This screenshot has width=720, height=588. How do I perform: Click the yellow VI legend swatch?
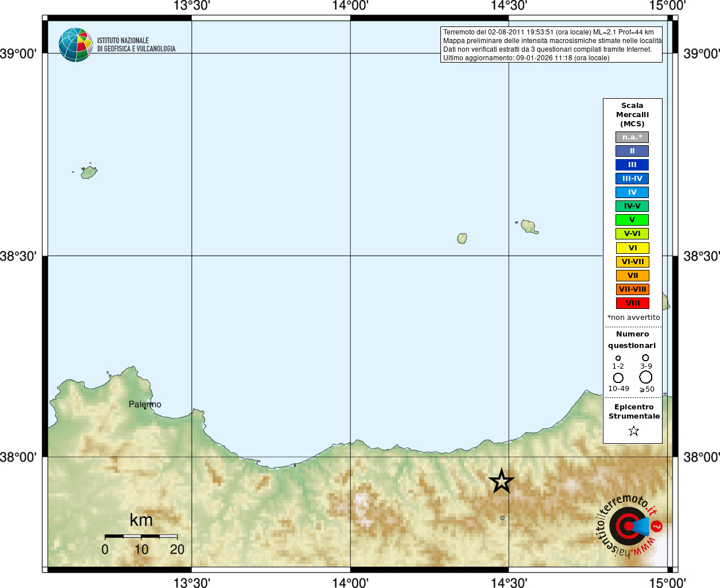tap(632, 248)
